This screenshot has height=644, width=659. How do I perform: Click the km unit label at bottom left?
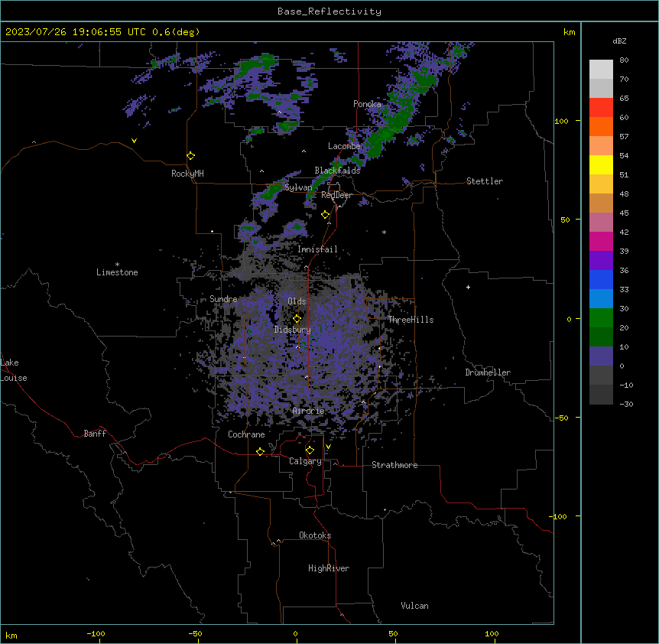point(11,635)
